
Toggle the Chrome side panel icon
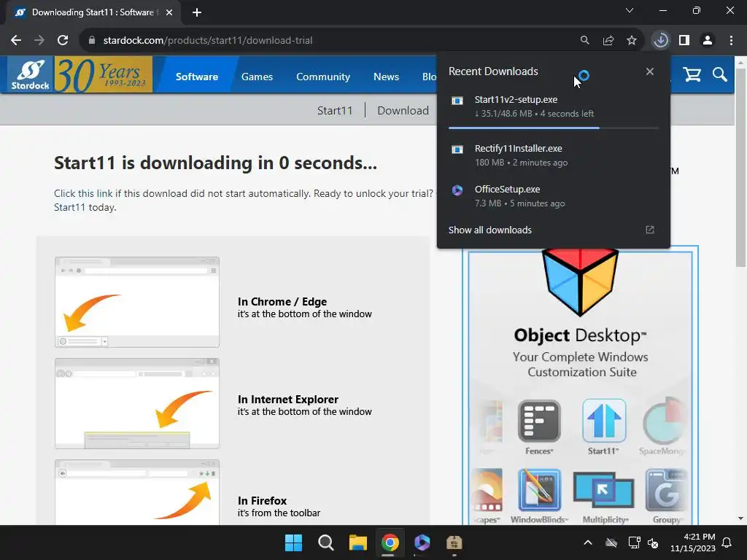(684, 41)
